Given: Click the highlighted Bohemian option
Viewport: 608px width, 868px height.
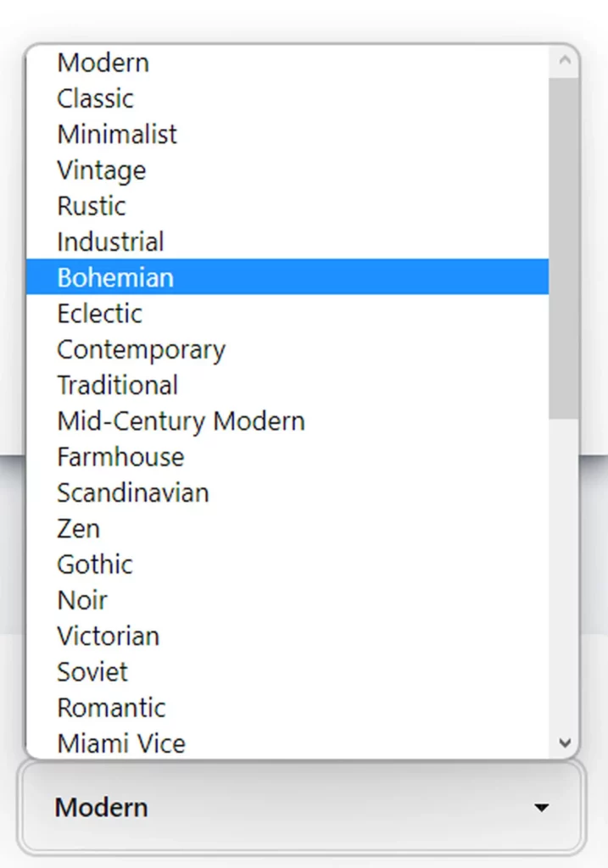Looking at the screenshot, I should coord(115,277).
